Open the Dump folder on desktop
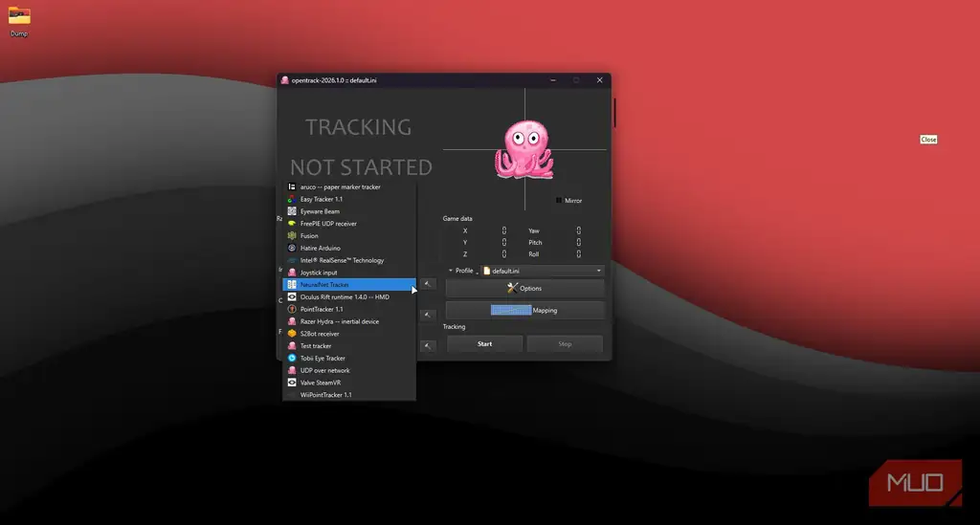Screen dimensions: 980x525 19,21
